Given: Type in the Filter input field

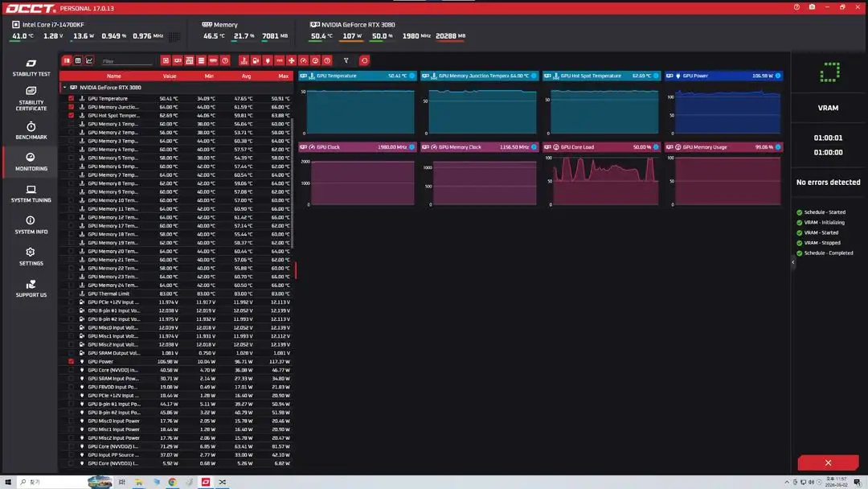Looking at the screenshot, I should click(127, 61).
